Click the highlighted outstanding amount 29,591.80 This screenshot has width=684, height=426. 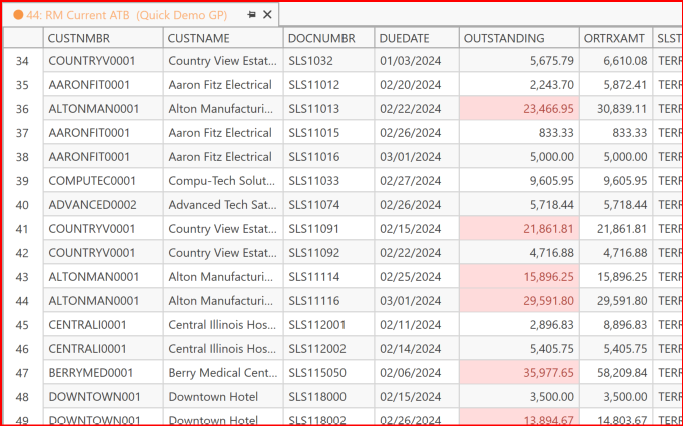519,300
